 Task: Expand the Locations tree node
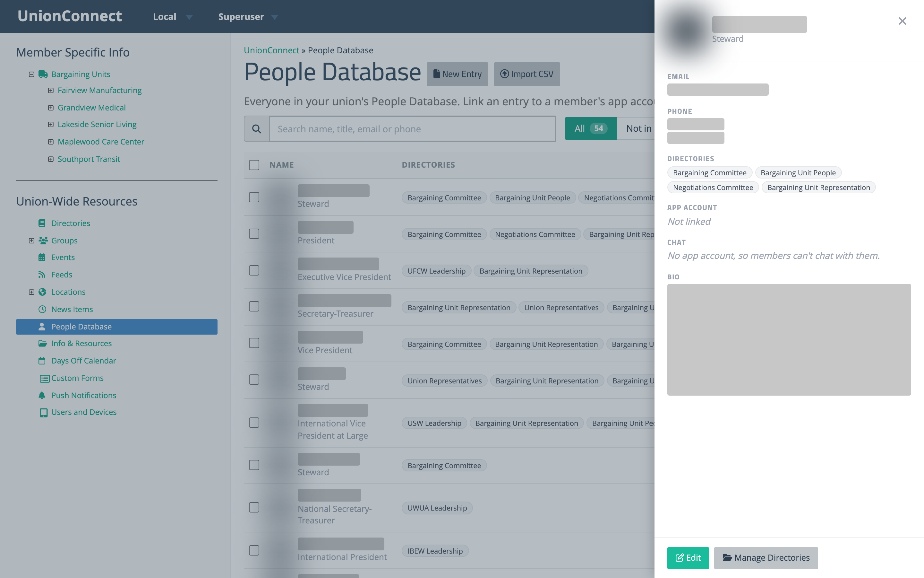coord(31,292)
